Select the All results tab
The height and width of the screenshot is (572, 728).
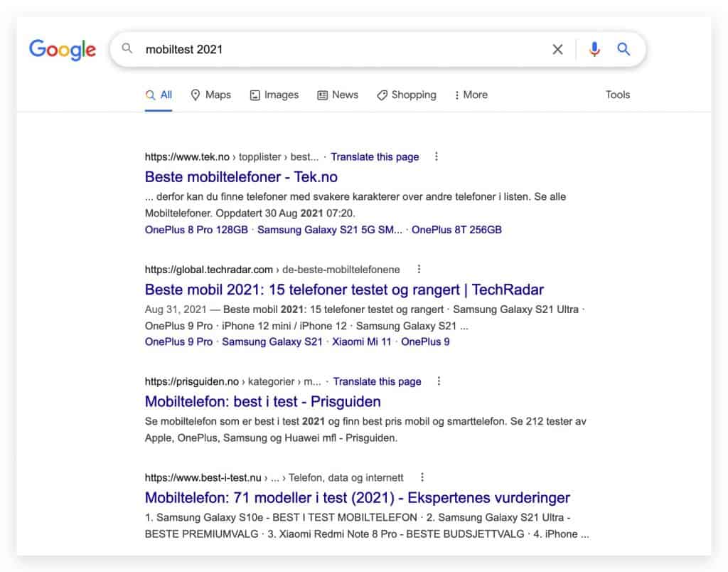point(159,95)
